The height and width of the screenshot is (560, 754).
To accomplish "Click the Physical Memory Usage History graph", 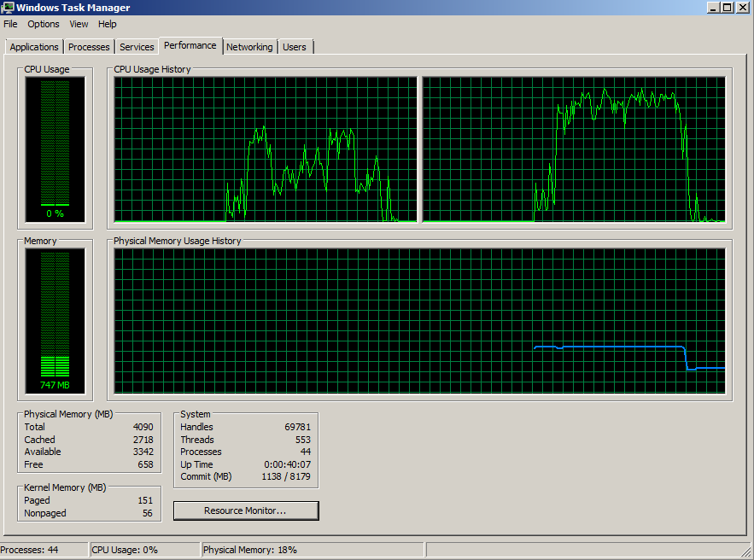I will (x=419, y=321).
